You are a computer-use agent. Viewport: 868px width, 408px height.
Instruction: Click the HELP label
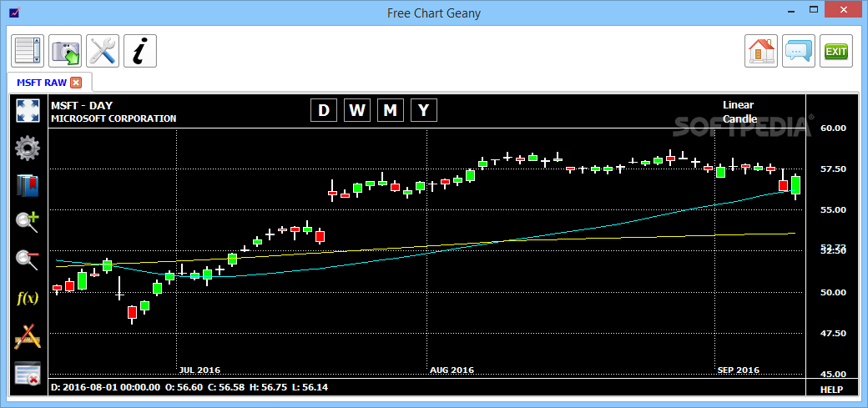click(831, 390)
